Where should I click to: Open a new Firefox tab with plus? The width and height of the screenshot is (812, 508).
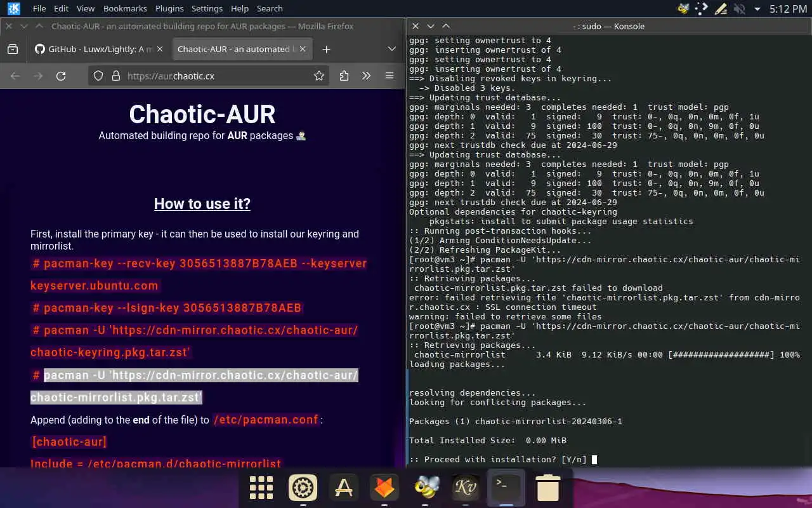pyautogui.click(x=326, y=49)
